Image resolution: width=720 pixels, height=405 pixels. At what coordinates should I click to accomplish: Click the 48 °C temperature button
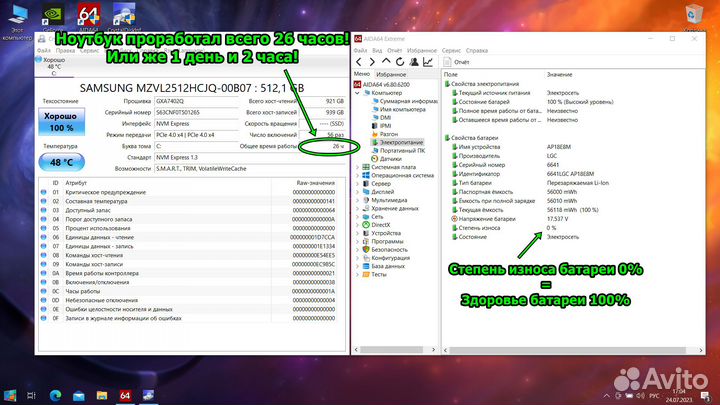[x=62, y=162]
